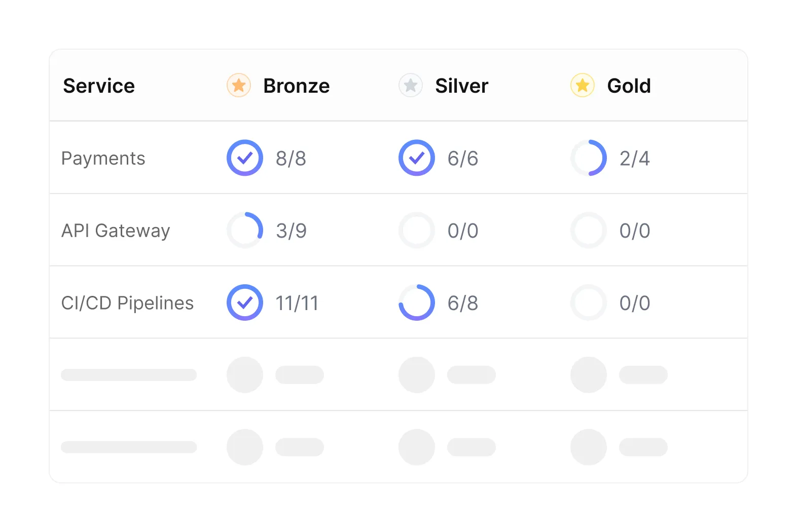Open the Payments service row label
This screenshot has width=797, height=532.
pyautogui.click(x=103, y=159)
